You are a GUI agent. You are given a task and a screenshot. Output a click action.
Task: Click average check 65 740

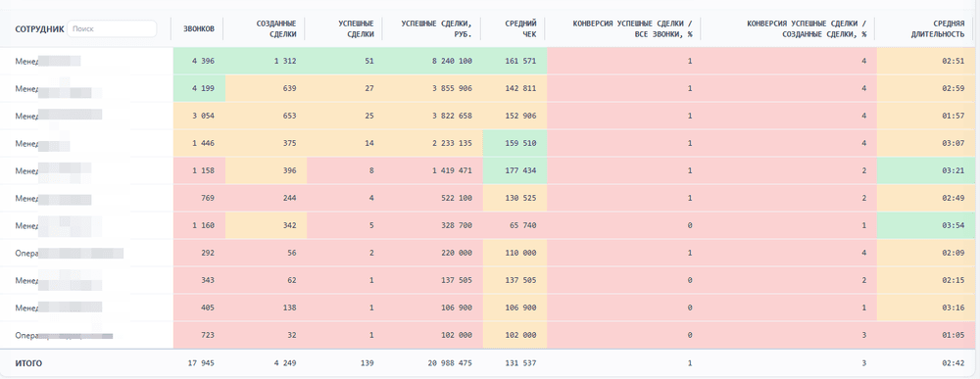click(514, 225)
